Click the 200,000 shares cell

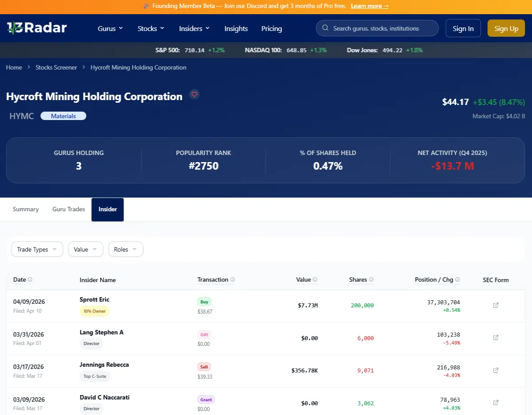click(x=362, y=306)
